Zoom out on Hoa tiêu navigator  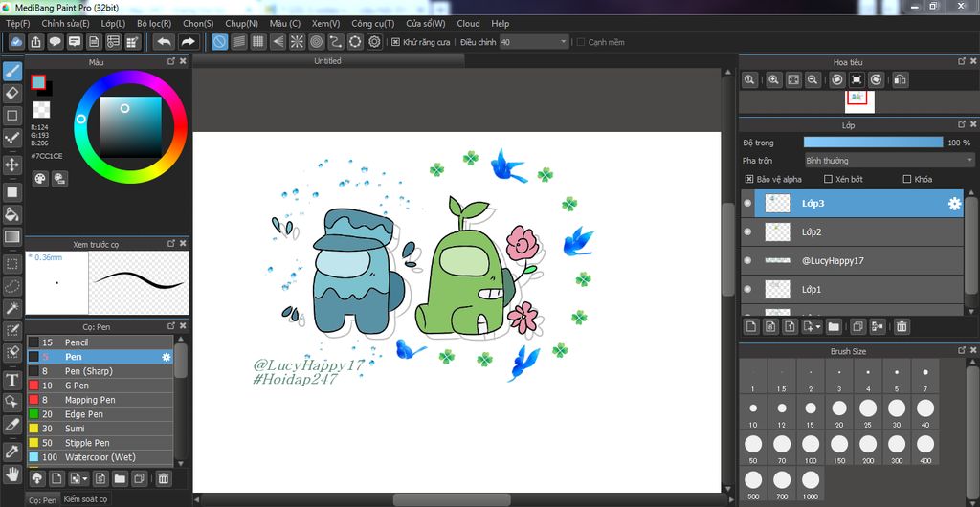(812, 79)
